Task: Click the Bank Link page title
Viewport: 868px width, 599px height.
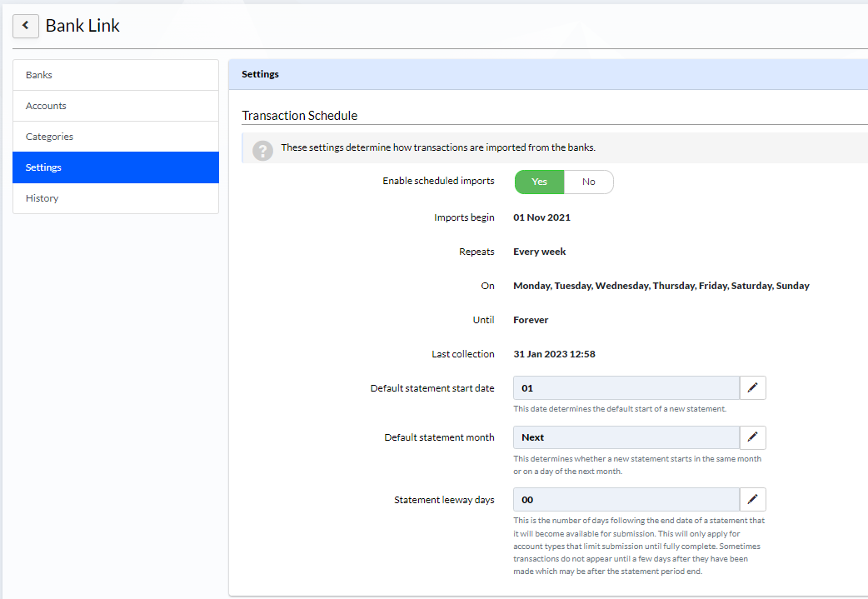Action: [82, 26]
